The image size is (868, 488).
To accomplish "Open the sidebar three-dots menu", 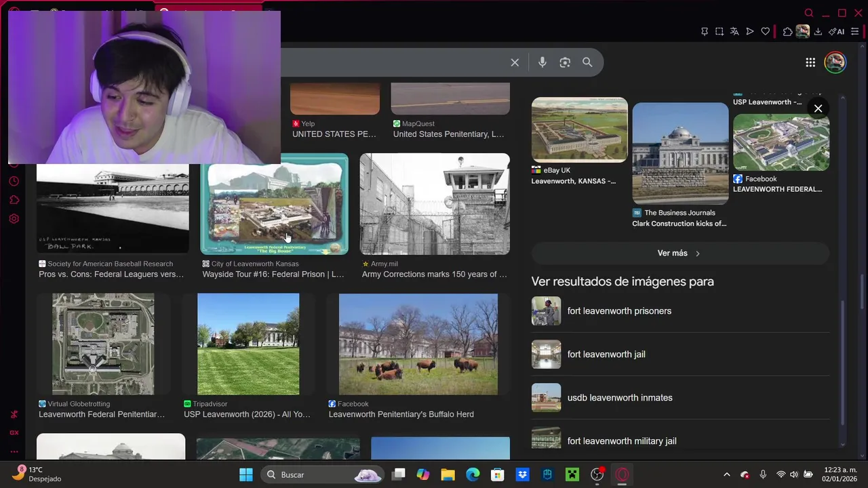I will (14, 451).
